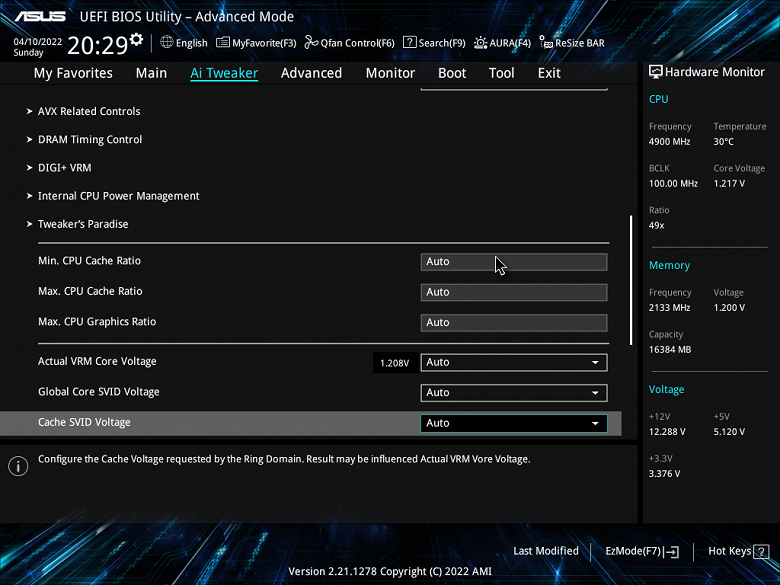Viewport: 780px width, 585px height.
Task: Open Actual VRM Core Voltage dropdown
Action: [514, 362]
